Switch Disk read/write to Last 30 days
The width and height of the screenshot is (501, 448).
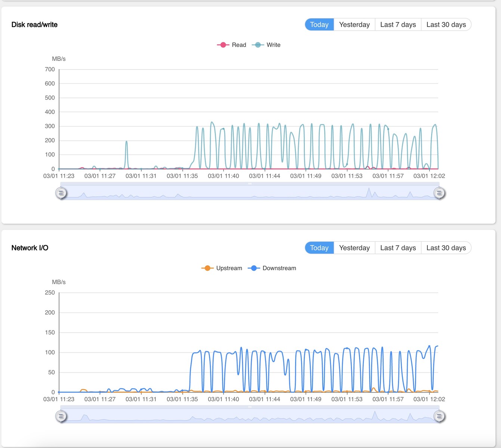click(446, 25)
